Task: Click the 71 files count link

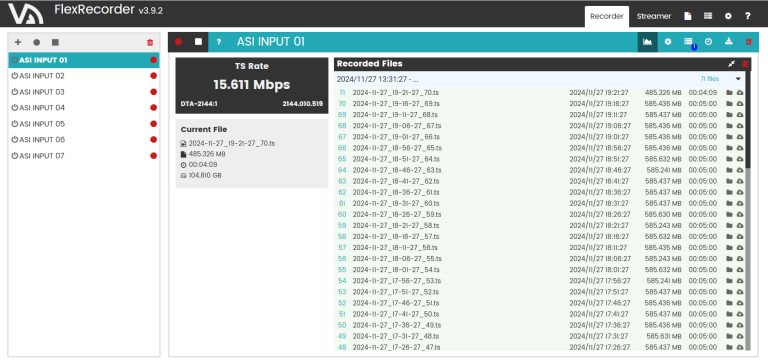Action: click(709, 79)
